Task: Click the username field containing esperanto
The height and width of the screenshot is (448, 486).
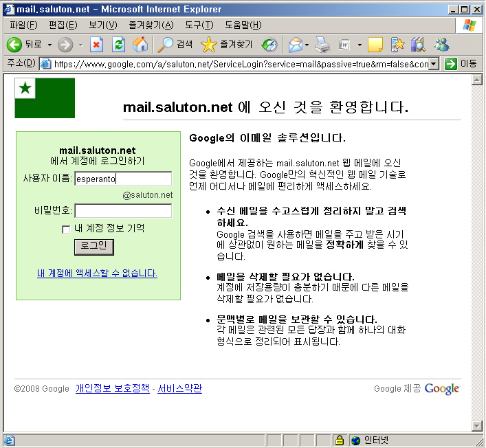Action: pyautogui.click(x=123, y=179)
